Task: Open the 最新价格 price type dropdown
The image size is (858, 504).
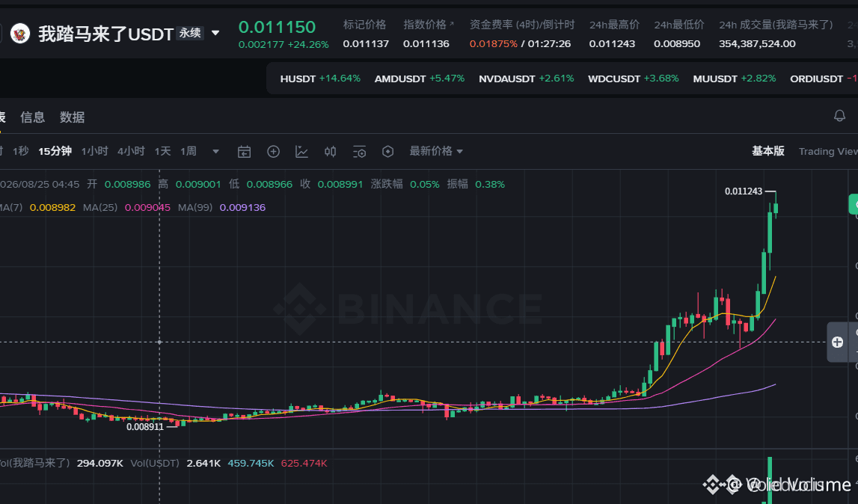Action: tap(436, 151)
